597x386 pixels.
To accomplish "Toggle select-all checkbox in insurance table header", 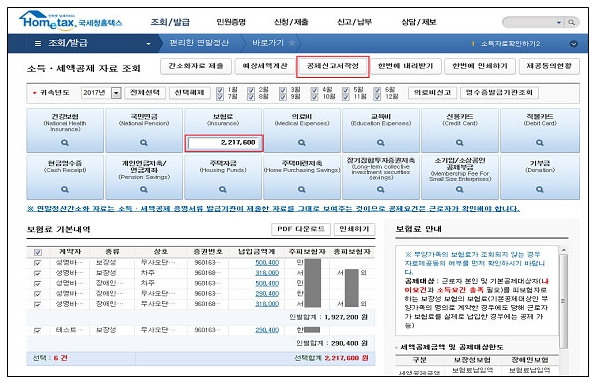I will (38, 252).
